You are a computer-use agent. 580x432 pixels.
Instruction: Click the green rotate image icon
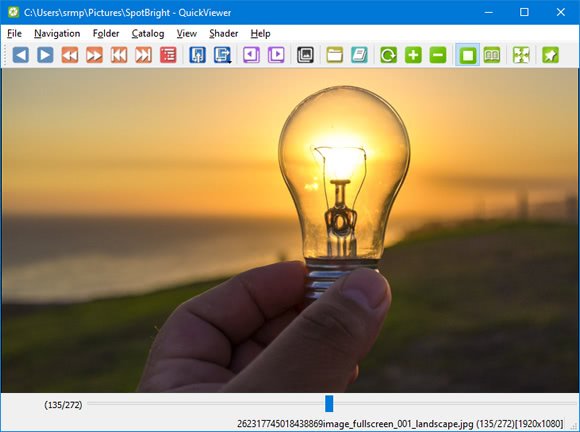[388, 55]
